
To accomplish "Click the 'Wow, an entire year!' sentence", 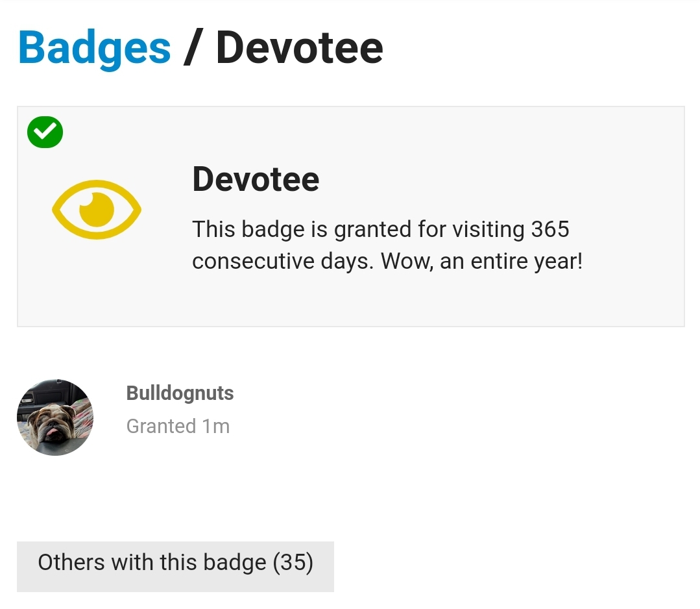I will (x=482, y=261).
